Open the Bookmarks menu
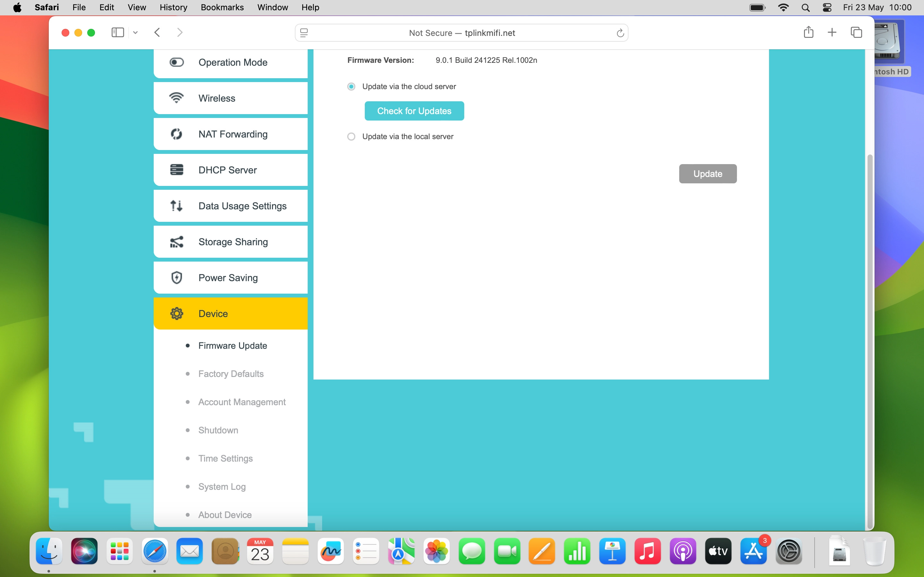The height and width of the screenshot is (577, 924). click(222, 7)
